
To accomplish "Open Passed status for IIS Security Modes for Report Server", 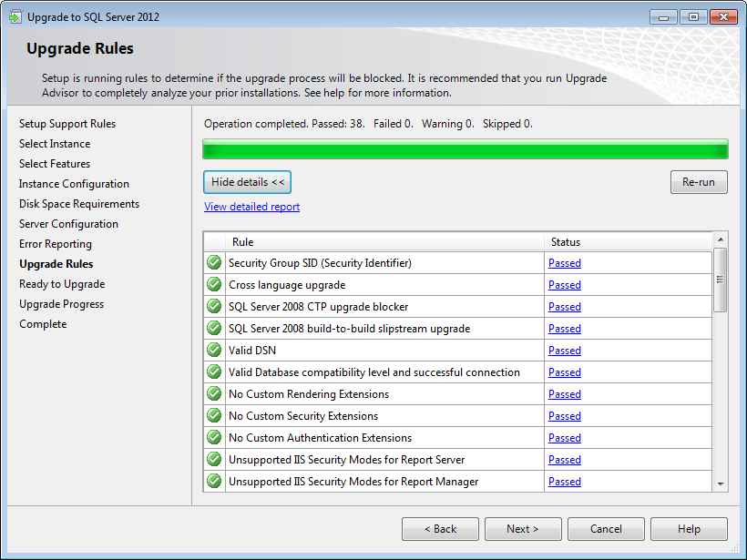I will [565, 460].
